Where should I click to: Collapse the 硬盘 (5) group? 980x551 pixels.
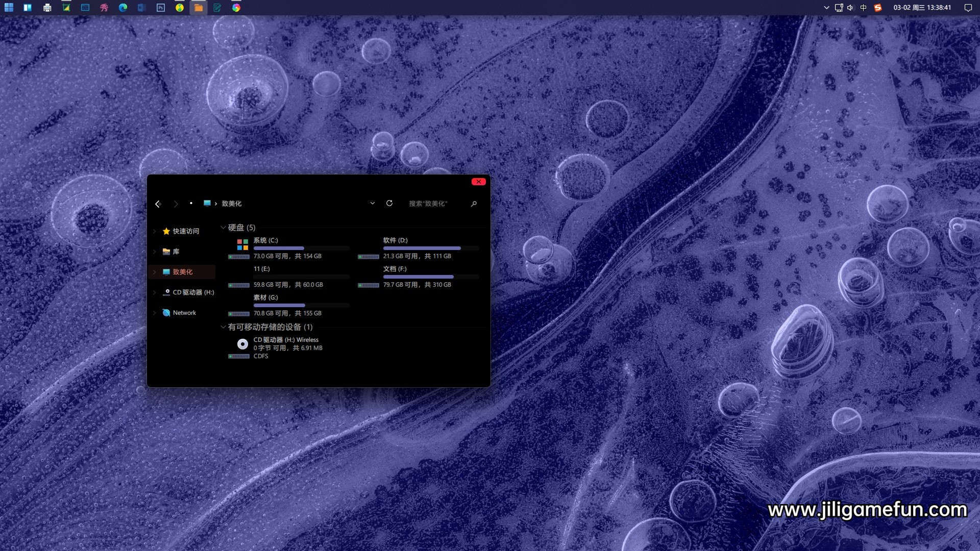pos(223,228)
